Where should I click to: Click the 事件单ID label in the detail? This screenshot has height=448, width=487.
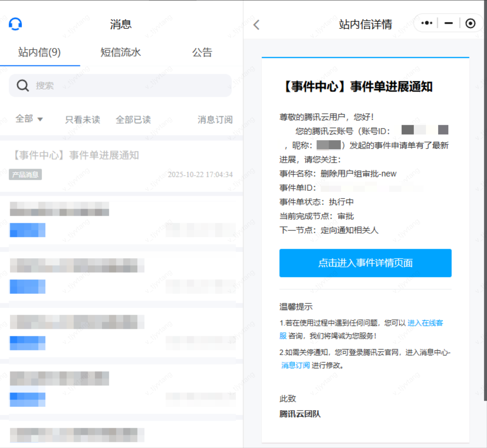298,188
